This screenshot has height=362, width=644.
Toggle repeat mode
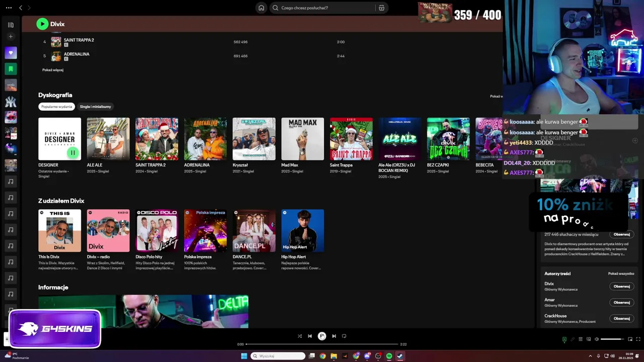point(344,336)
